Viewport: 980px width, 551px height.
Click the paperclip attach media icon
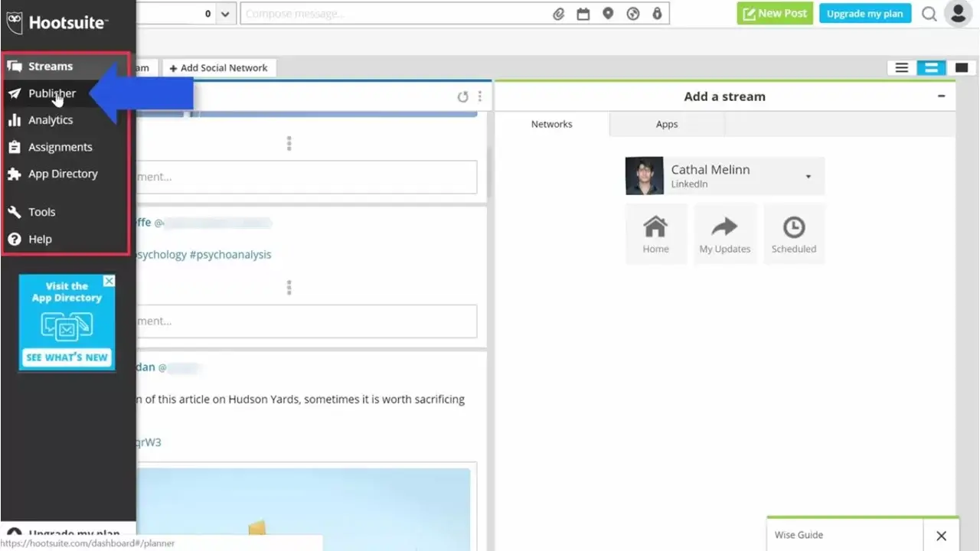[559, 14]
